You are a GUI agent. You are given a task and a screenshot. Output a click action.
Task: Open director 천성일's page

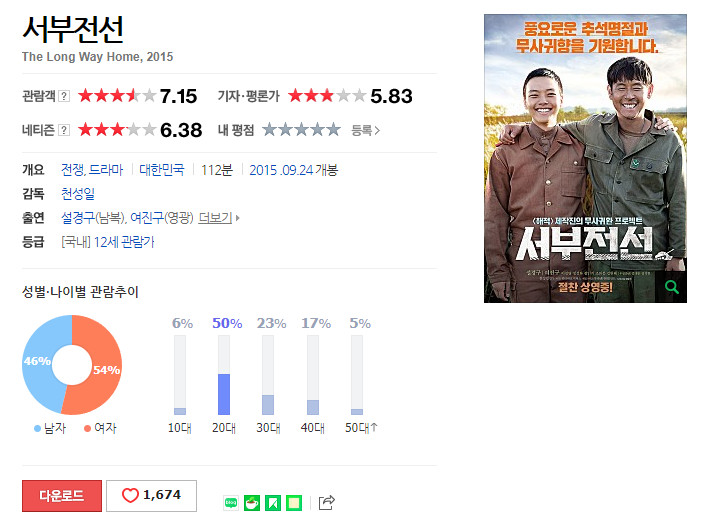78,194
